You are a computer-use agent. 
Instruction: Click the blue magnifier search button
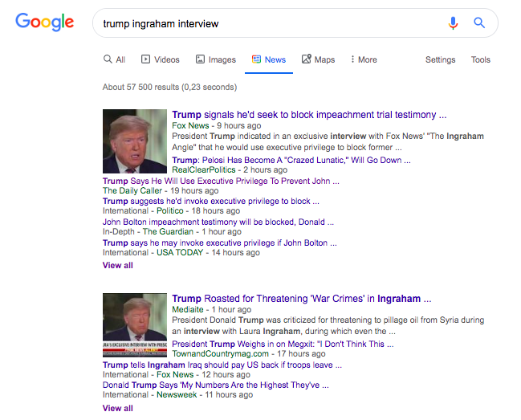479,23
